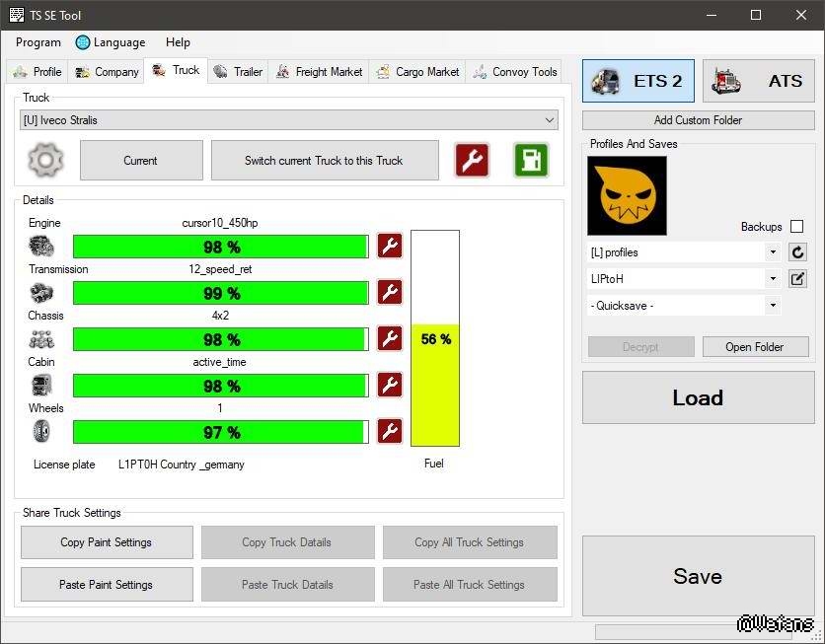This screenshot has height=644, width=825.
Task: Click the Open Folder button
Action: click(x=755, y=347)
